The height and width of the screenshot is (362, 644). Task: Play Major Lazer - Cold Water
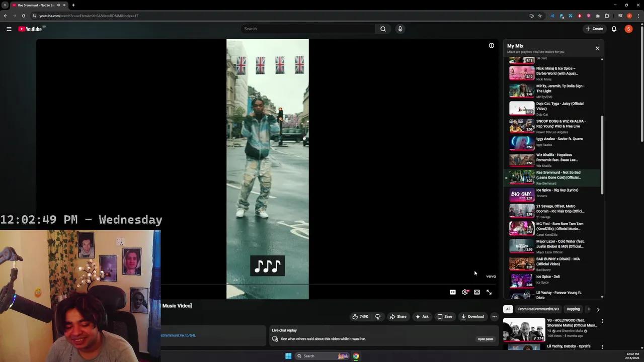coord(552,246)
